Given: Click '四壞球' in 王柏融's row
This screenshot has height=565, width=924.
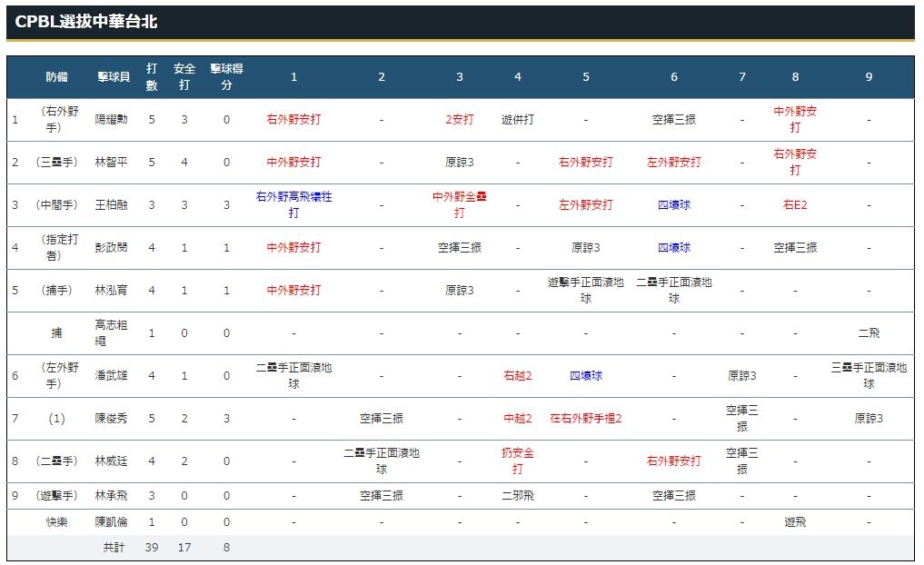Looking at the screenshot, I should point(673,205).
